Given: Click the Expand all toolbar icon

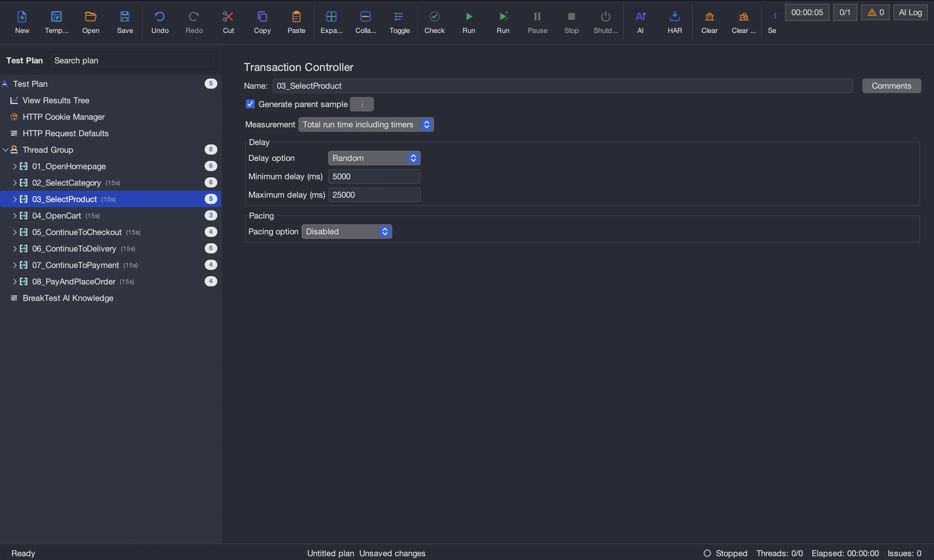Looking at the screenshot, I should click(331, 16).
